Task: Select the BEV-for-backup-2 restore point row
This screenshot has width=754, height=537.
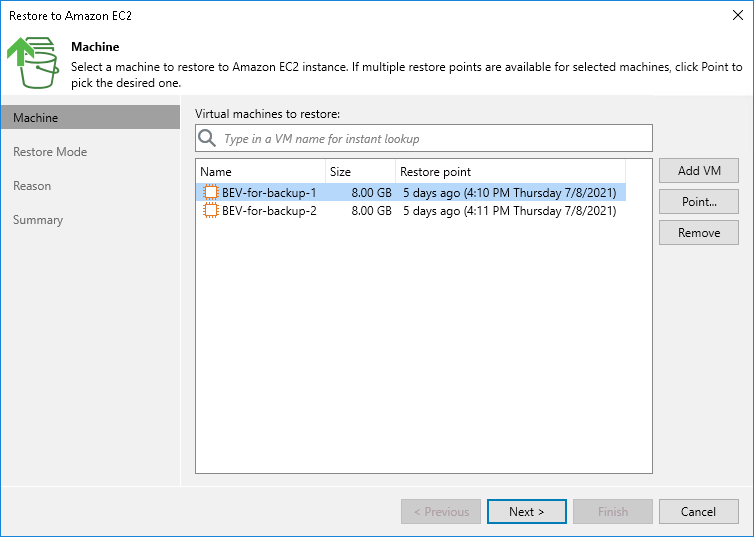Action: point(509,211)
